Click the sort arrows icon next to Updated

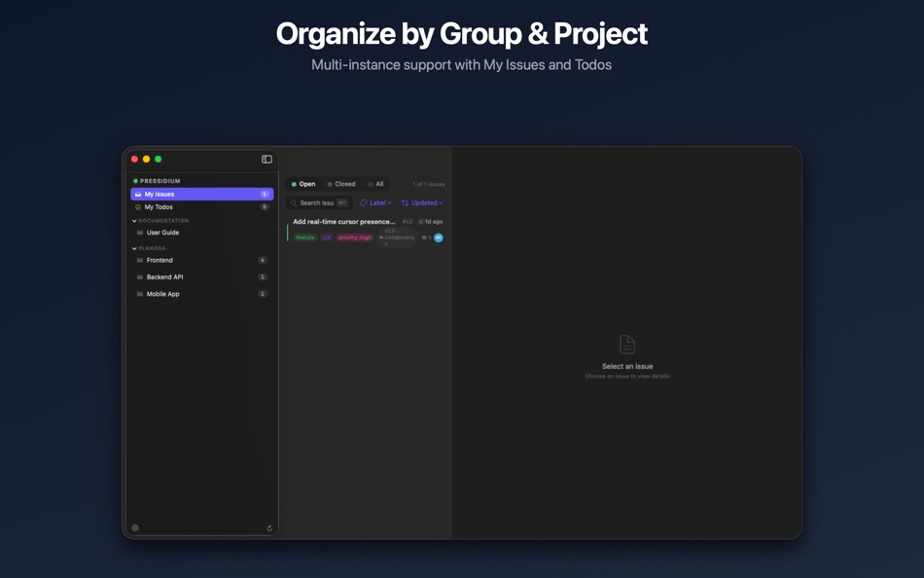tap(405, 202)
